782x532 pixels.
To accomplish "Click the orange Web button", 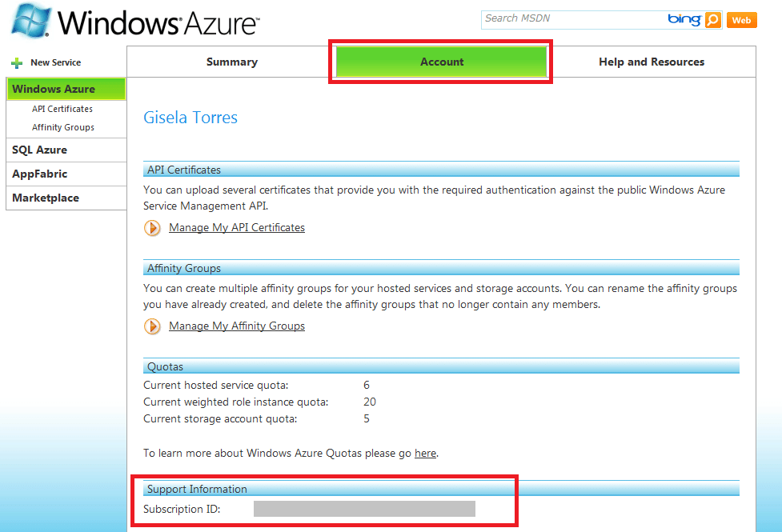I will coord(742,20).
